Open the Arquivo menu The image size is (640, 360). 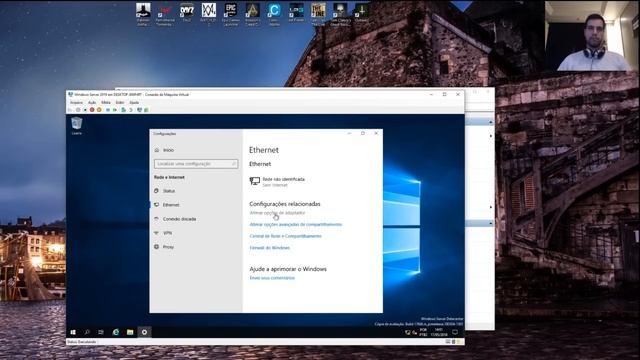click(x=76, y=102)
